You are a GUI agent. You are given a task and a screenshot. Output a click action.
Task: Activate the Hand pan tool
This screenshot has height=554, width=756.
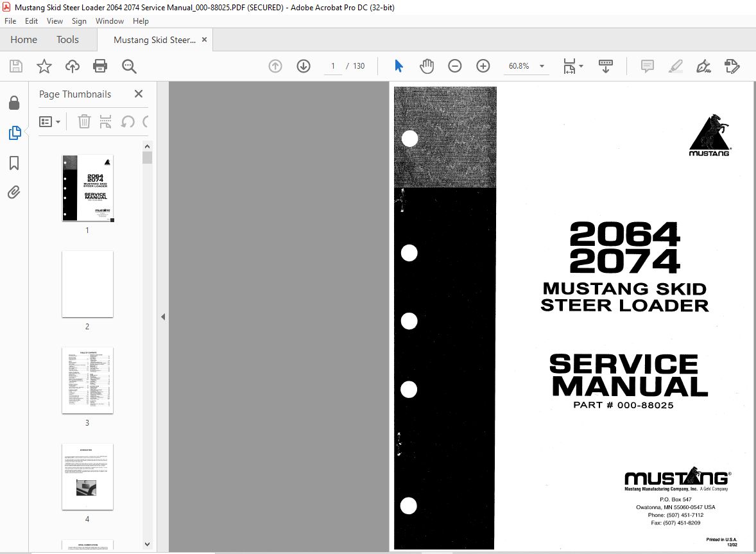[427, 66]
